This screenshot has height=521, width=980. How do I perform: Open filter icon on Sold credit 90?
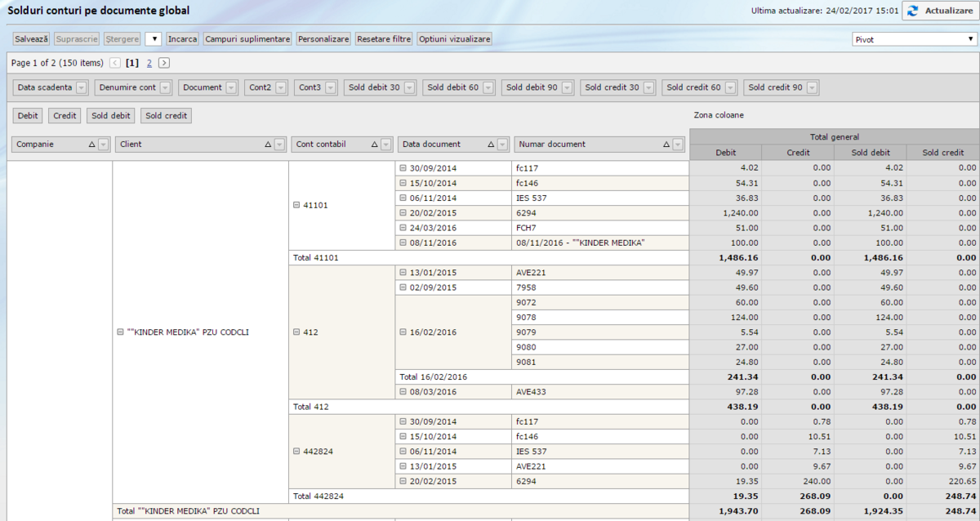812,87
